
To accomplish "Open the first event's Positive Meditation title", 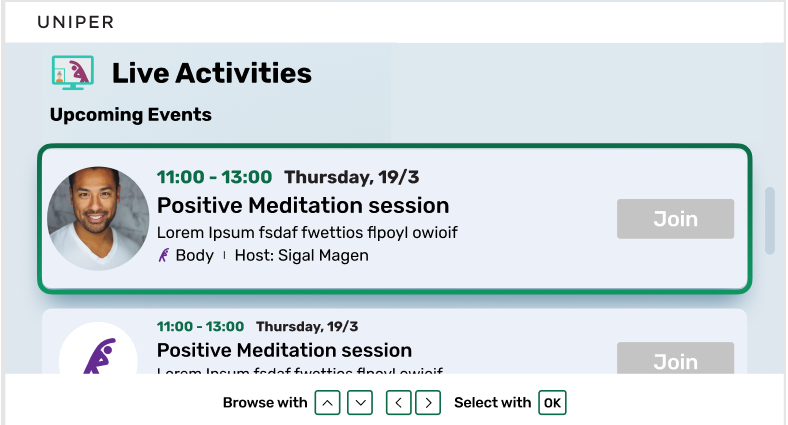I will [x=303, y=205].
